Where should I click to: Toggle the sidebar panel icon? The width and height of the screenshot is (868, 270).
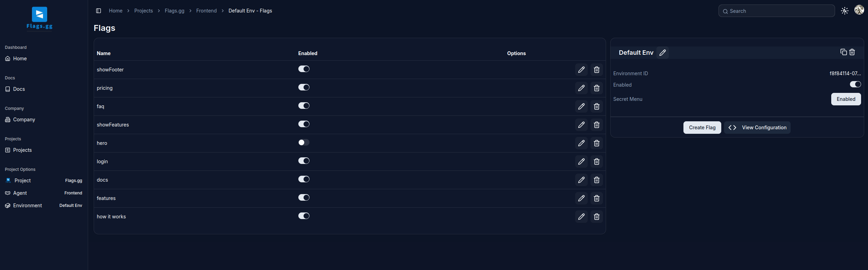99,11
